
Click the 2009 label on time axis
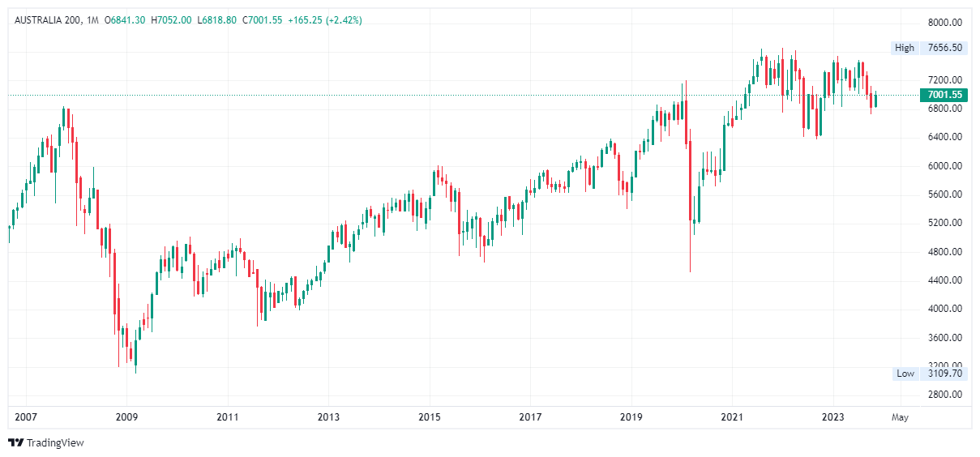(126, 417)
